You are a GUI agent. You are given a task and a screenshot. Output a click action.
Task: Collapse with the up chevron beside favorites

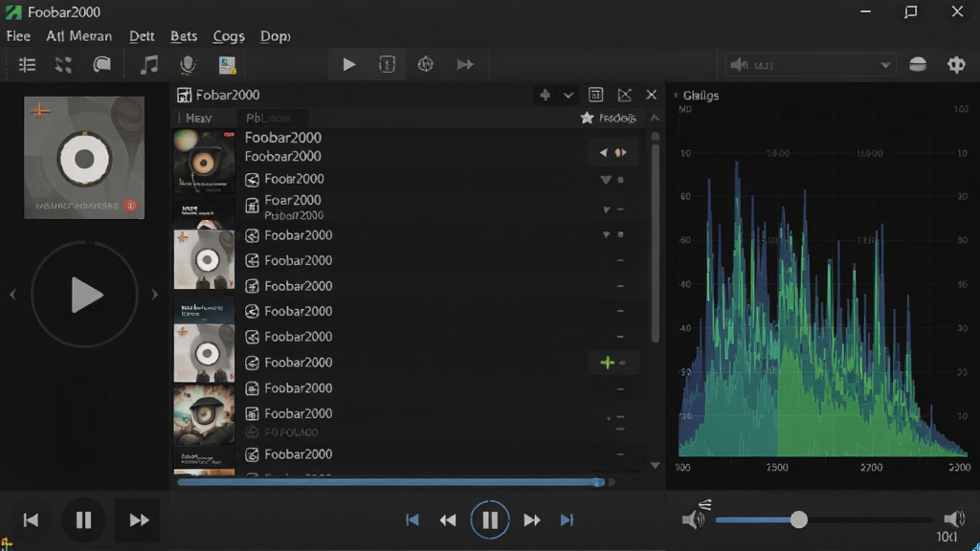click(x=655, y=118)
